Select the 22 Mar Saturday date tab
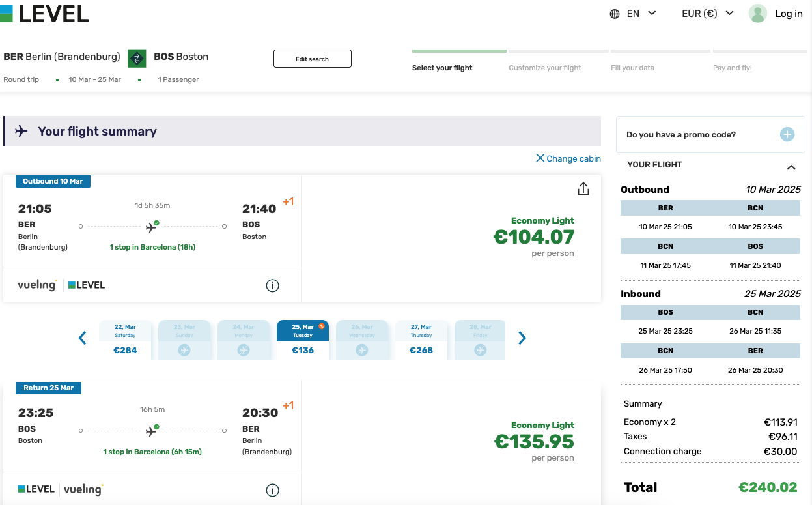Image resolution: width=812 pixels, height=505 pixels. (125, 340)
